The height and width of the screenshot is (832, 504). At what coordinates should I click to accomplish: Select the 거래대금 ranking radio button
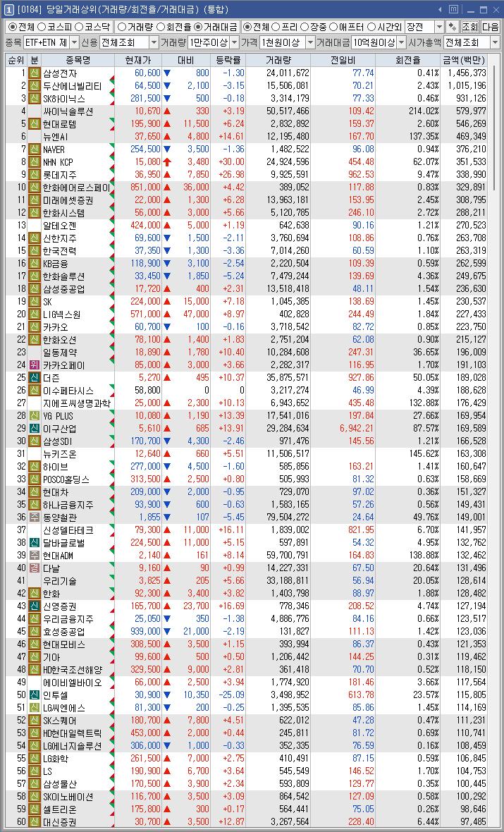pos(216,27)
